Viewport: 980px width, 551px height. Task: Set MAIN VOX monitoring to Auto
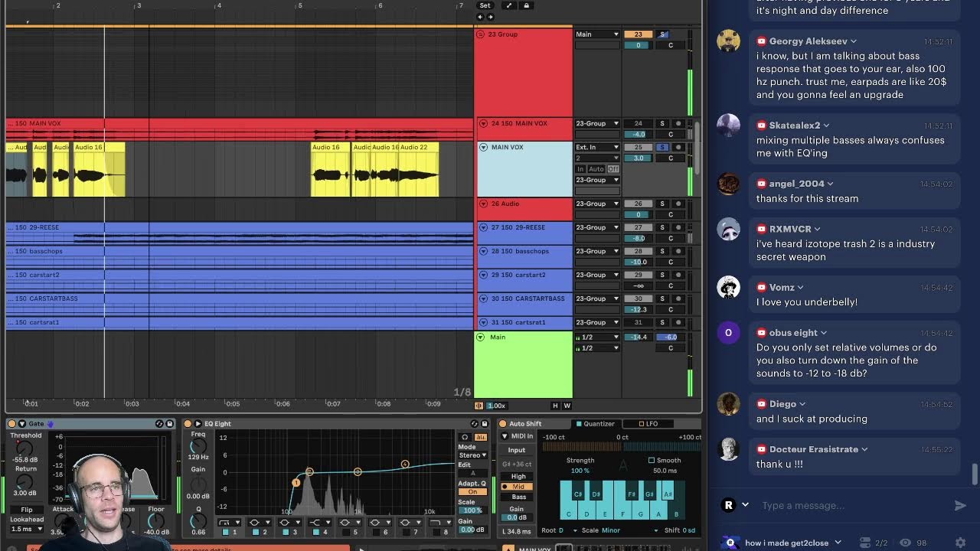click(596, 169)
